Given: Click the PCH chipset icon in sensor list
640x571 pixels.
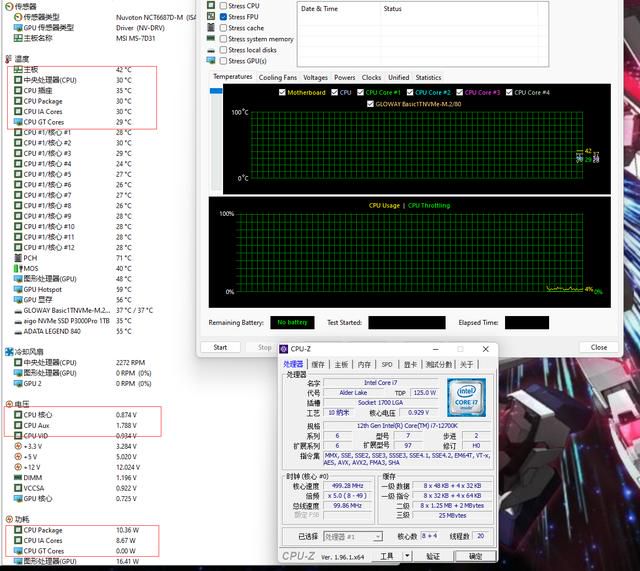Looking at the screenshot, I should click(x=18, y=258).
